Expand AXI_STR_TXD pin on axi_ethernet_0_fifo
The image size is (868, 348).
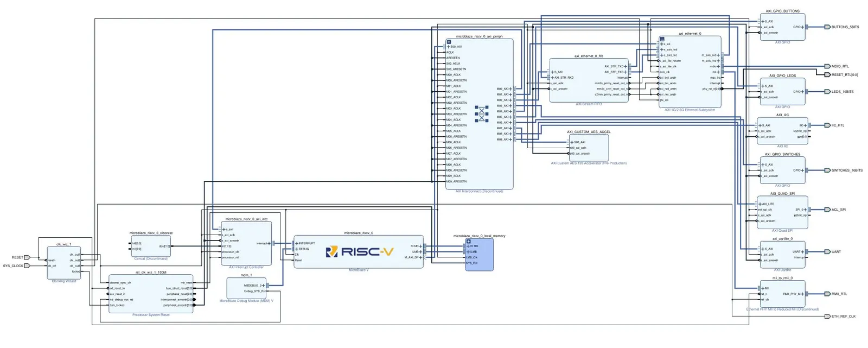[626, 66]
